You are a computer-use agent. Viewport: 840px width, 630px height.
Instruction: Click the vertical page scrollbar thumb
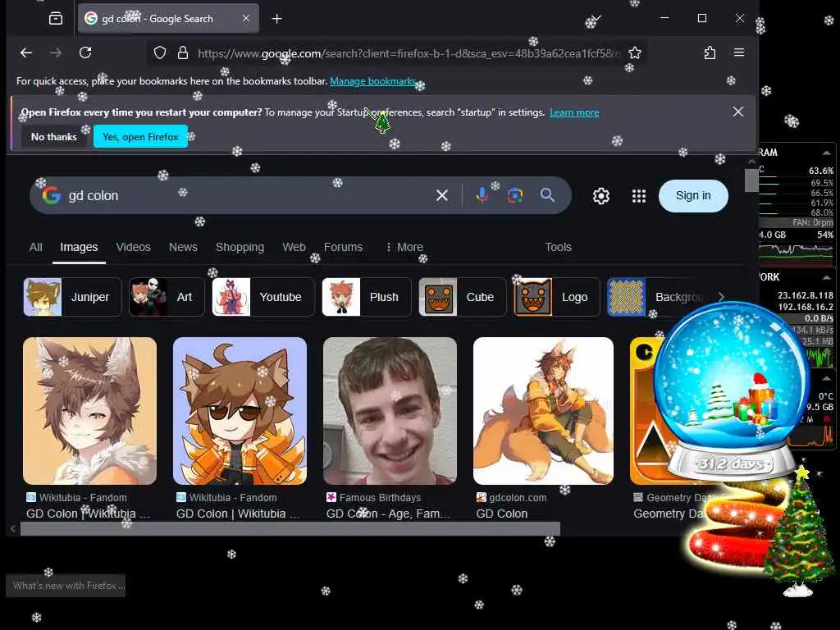click(751, 180)
